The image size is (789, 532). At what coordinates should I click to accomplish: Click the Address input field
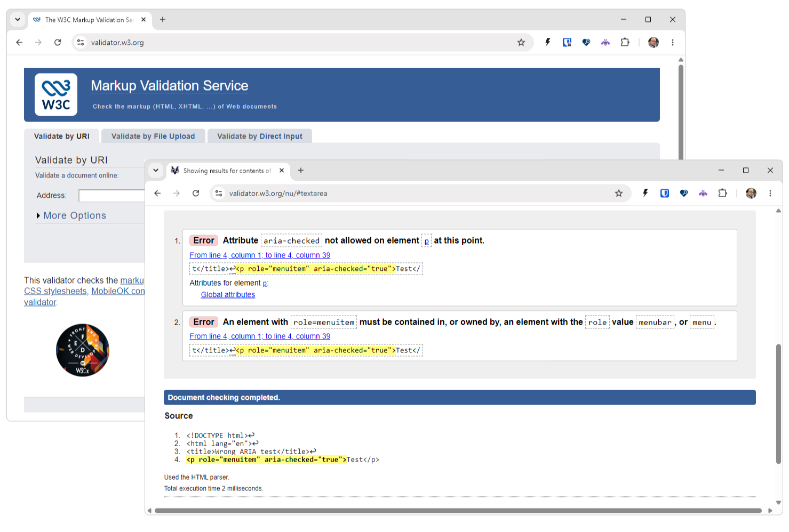point(111,196)
